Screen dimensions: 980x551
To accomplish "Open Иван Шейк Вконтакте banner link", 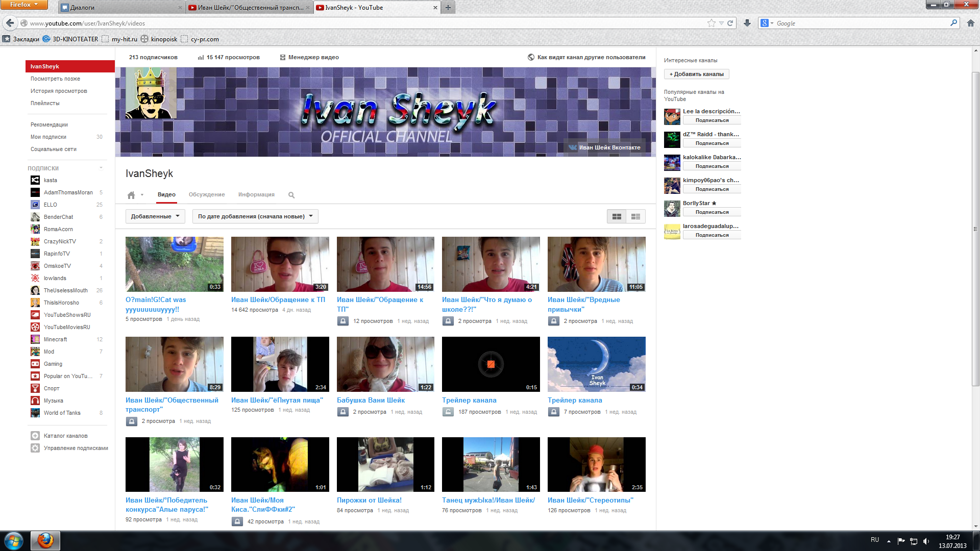I will point(604,147).
